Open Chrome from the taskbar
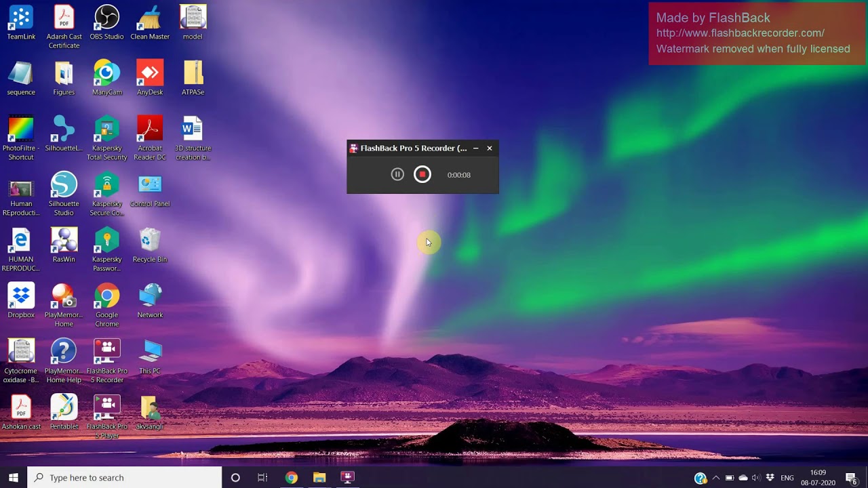 (x=291, y=477)
